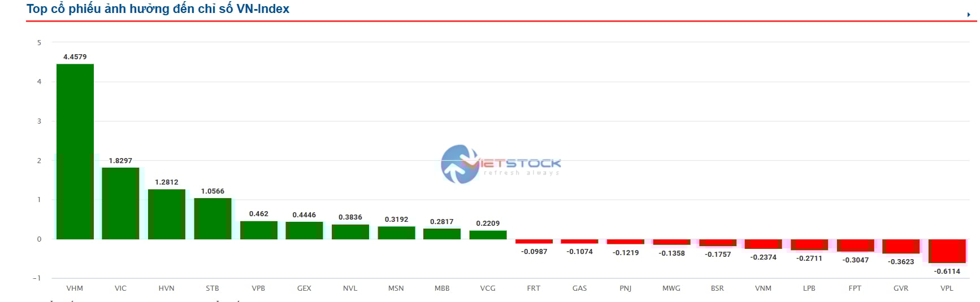Click the VIC green bar
Screen dimensions: 980x302
[120, 203]
